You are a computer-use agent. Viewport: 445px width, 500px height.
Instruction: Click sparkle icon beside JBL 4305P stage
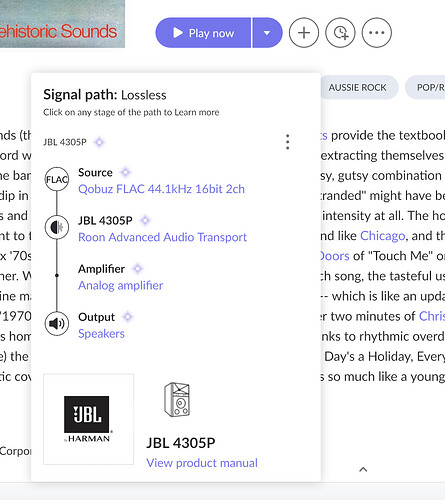[x=145, y=220]
